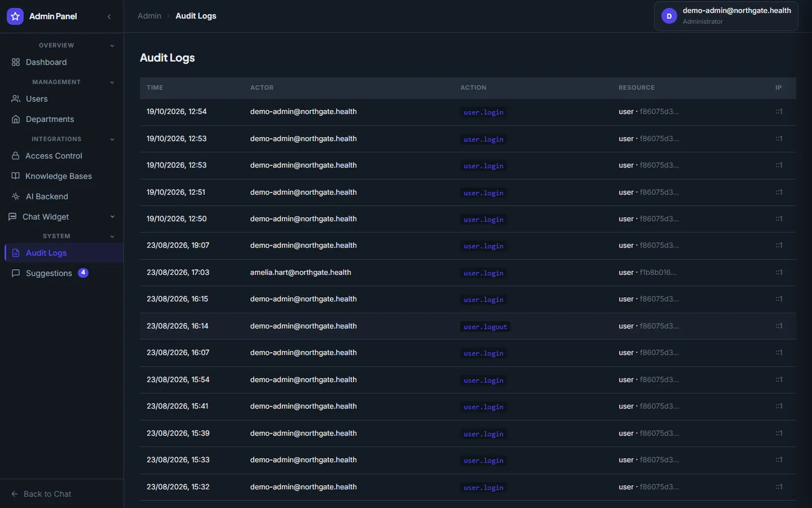
Task: Collapse the Management section chevron
Action: click(112, 82)
